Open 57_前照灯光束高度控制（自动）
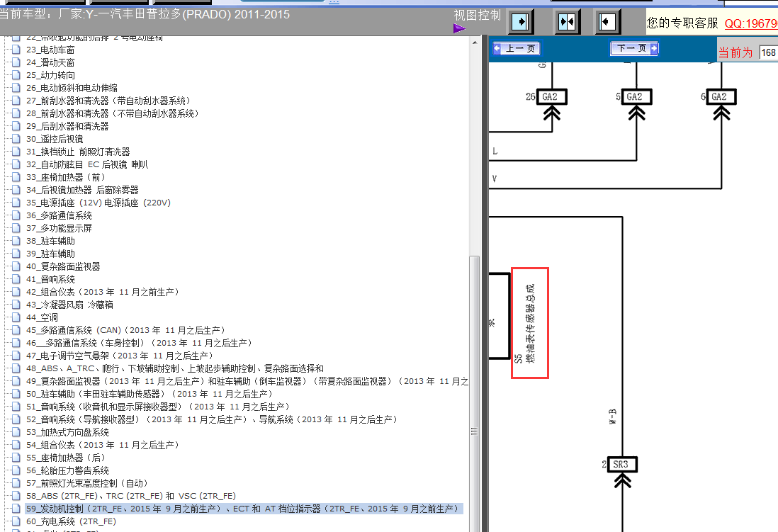Screen dimensions: 778x532 [x=87, y=483]
